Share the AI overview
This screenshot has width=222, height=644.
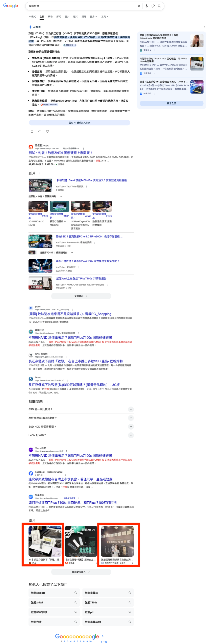point(32,131)
